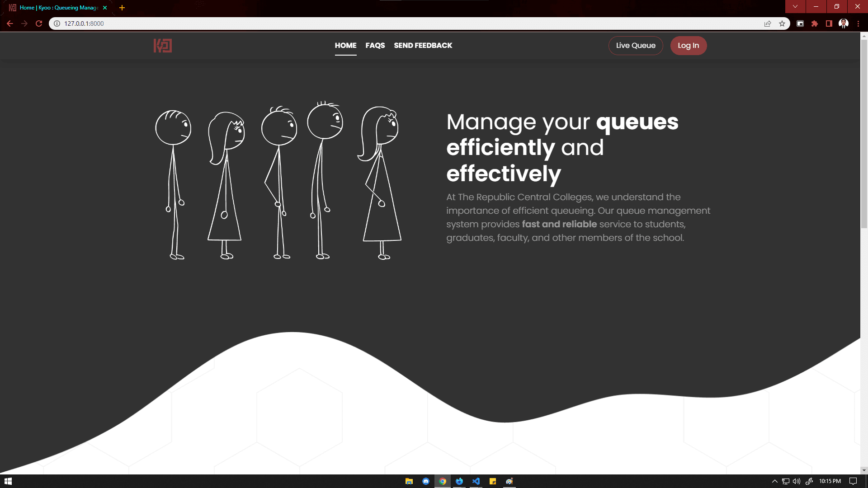This screenshot has width=868, height=488.
Task: Click the Live Queue button
Action: (636, 46)
